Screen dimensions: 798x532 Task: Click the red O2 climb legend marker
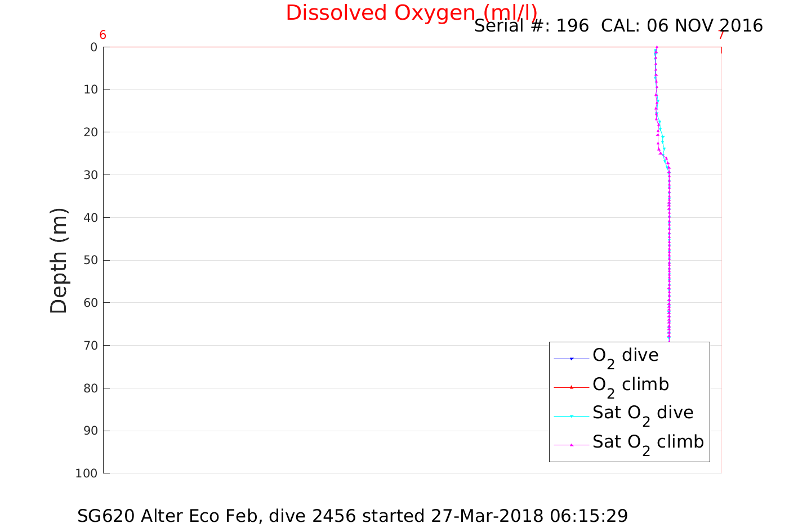click(x=571, y=387)
